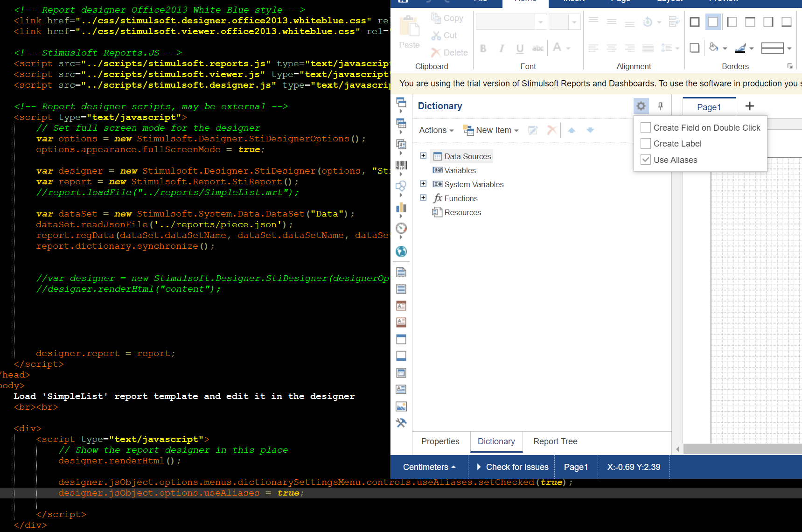This screenshot has width=802, height=532.
Task: Select the Page Header band icon
Action: [x=401, y=306]
